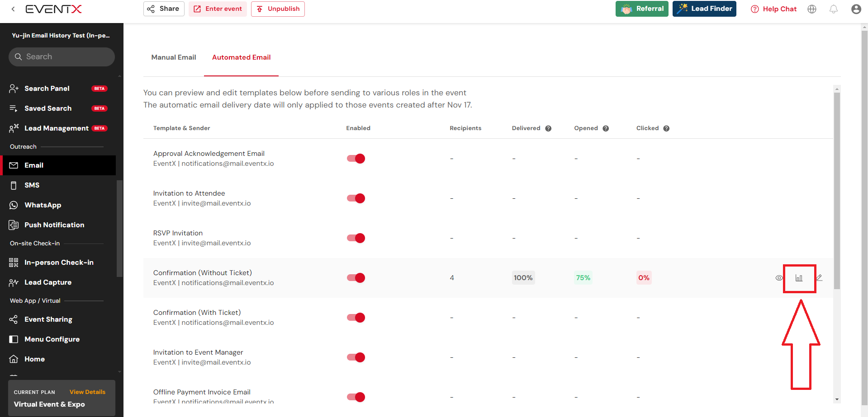Click the back arrow beside EventX logo
The width and height of the screenshot is (868, 417).
[x=13, y=9]
